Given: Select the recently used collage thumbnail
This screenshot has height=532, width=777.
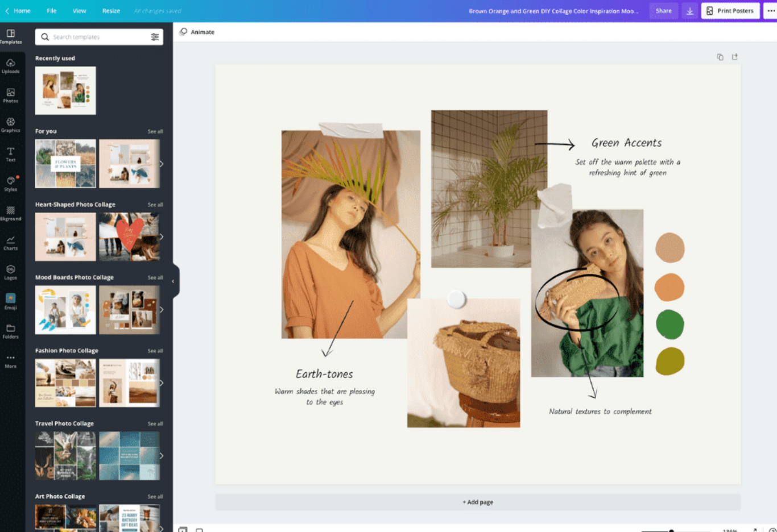Looking at the screenshot, I should click(x=65, y=90).
